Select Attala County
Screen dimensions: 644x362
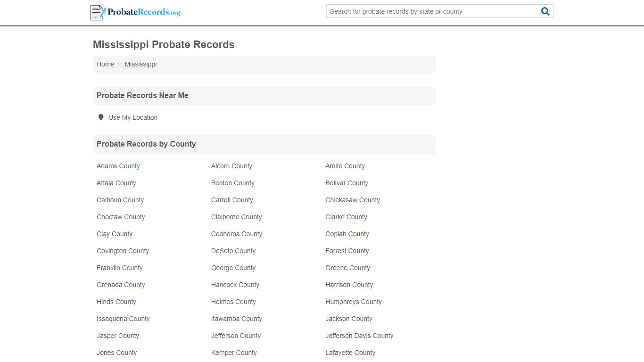pyautogui.click(x=116, y=183)
